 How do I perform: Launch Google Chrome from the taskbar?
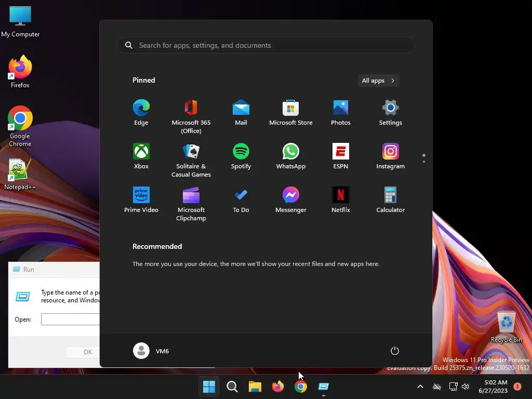(301, 387)
